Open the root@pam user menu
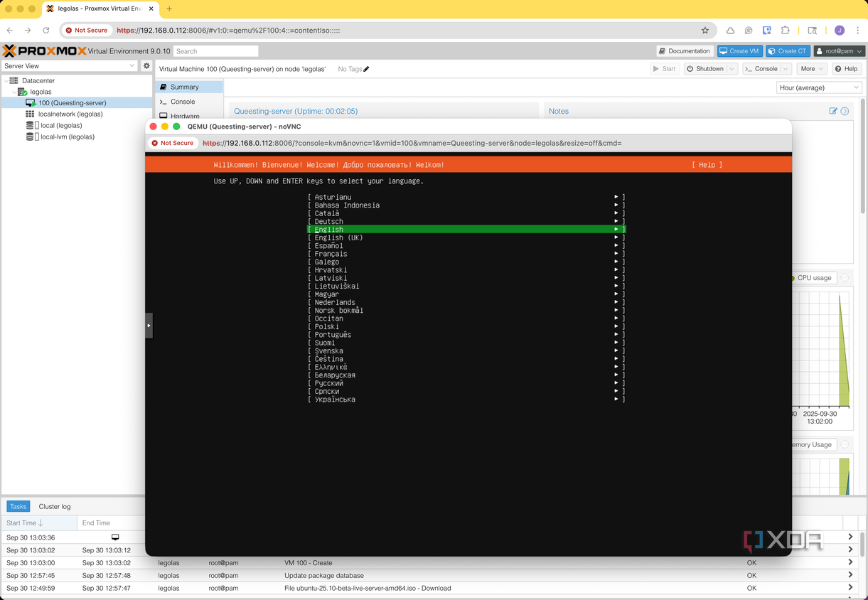 pos(840,51)
